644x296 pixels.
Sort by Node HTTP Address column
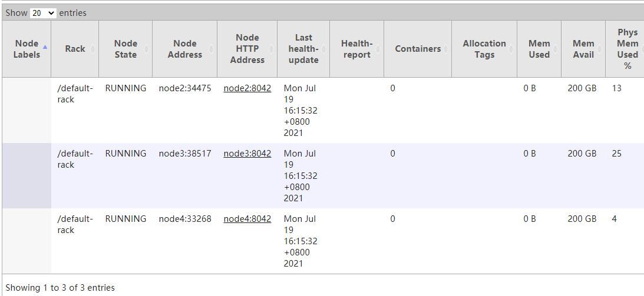coord(247,49)
